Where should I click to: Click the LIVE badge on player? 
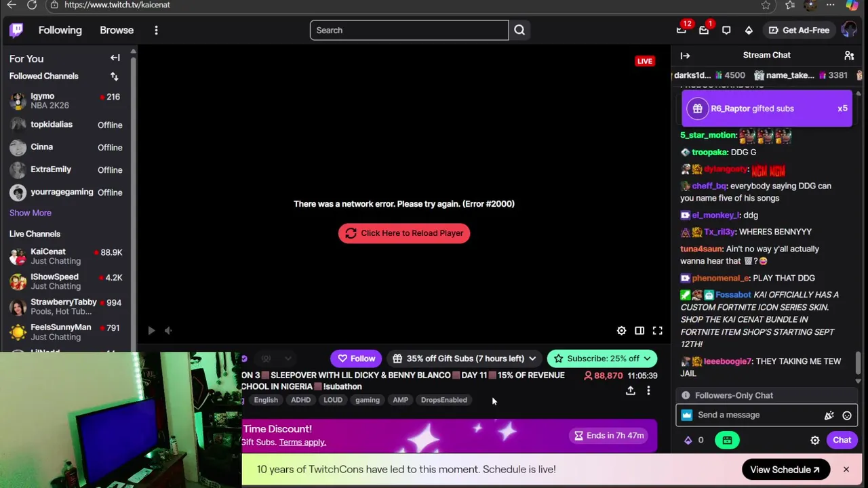pos(645,61)
